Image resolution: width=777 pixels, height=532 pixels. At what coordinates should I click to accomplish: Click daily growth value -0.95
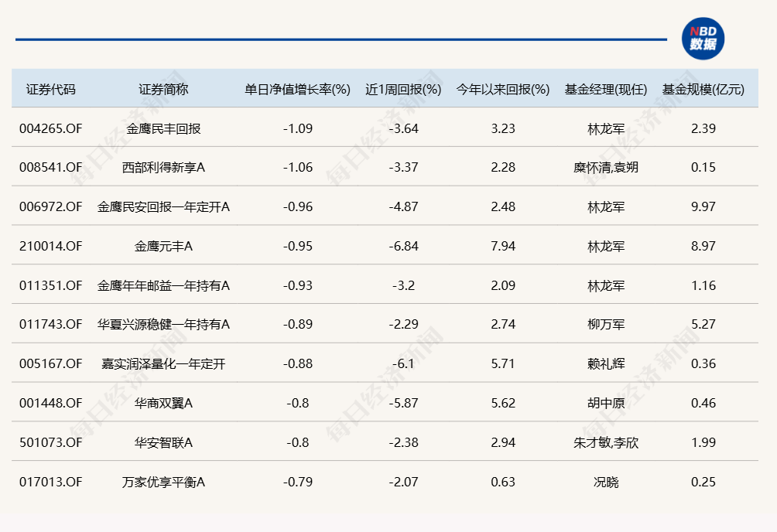point(297,246)
